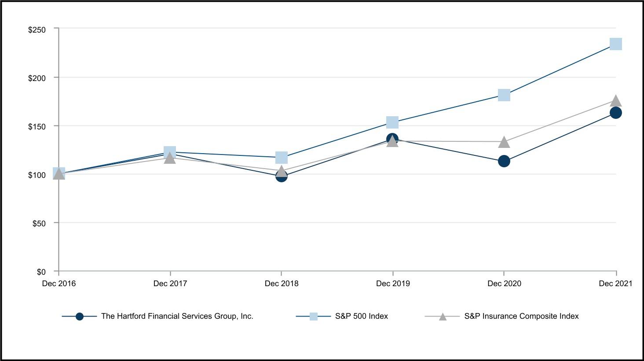Click the Hartford circle swatch in the legend

(x=80, y=317)
